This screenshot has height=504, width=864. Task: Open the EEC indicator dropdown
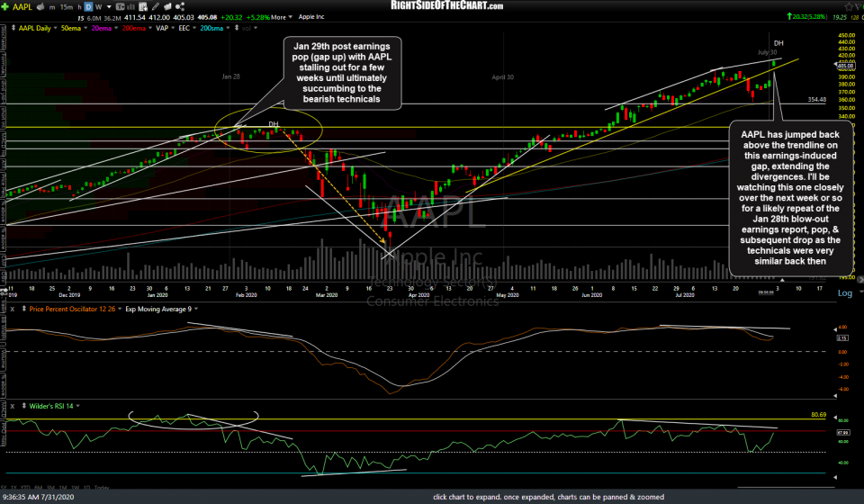click(x=194, y=28)
